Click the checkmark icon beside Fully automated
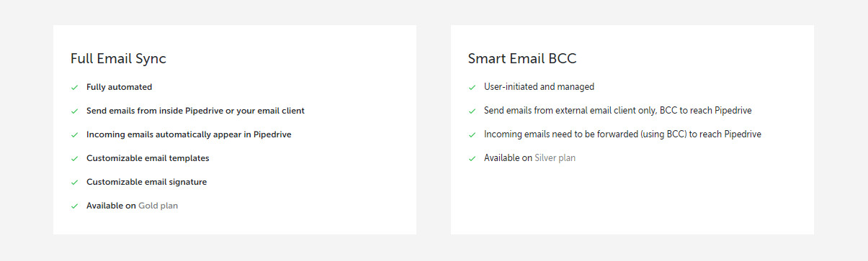868x261 pixels. click(74, 87)
